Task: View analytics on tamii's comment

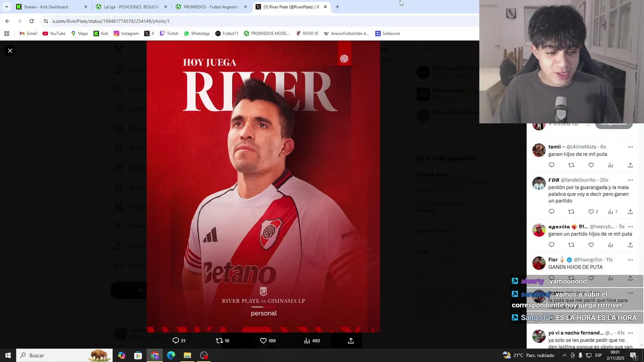Action: coord(610,165)
